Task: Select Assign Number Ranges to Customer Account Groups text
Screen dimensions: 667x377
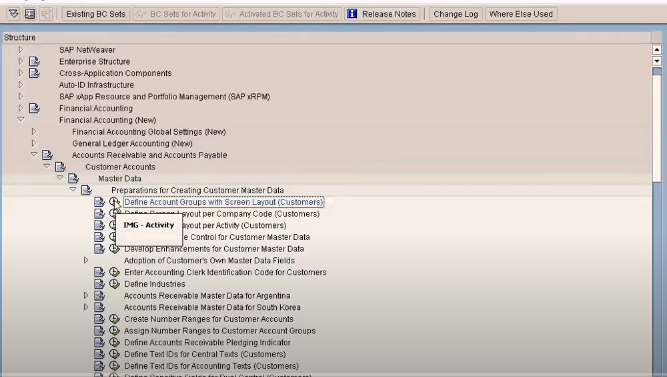Action: pos(220,331)
